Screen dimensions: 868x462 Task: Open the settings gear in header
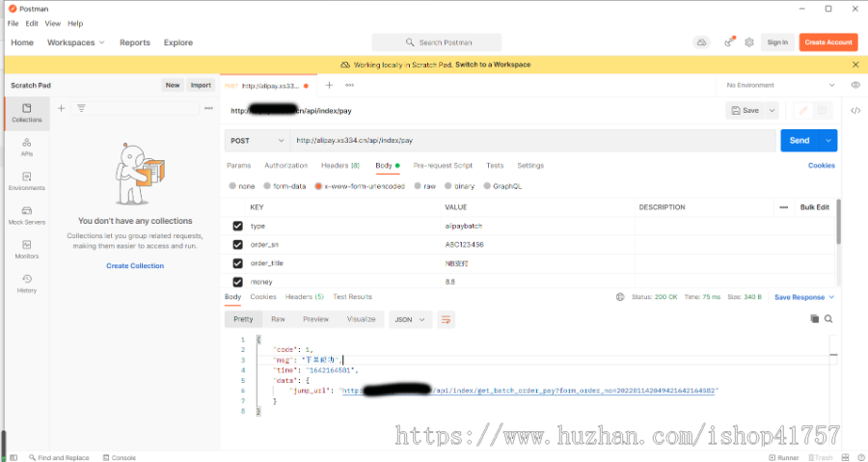[x=749, y=42]
